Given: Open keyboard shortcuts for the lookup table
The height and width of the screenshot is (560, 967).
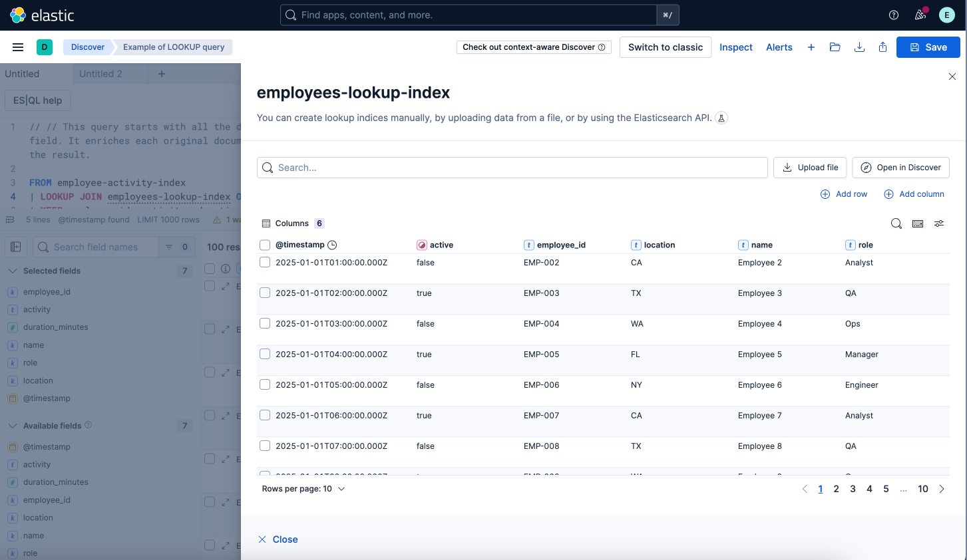Looking at the screenshot, I should click(918, 223).
